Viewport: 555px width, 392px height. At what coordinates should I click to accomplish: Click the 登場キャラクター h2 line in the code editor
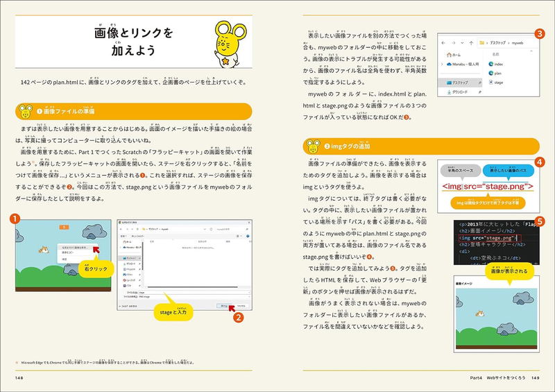click(493, 244)
